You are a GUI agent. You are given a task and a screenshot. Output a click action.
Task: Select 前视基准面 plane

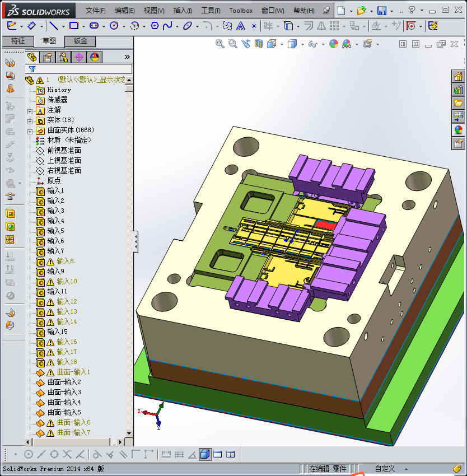coord(64,150)
